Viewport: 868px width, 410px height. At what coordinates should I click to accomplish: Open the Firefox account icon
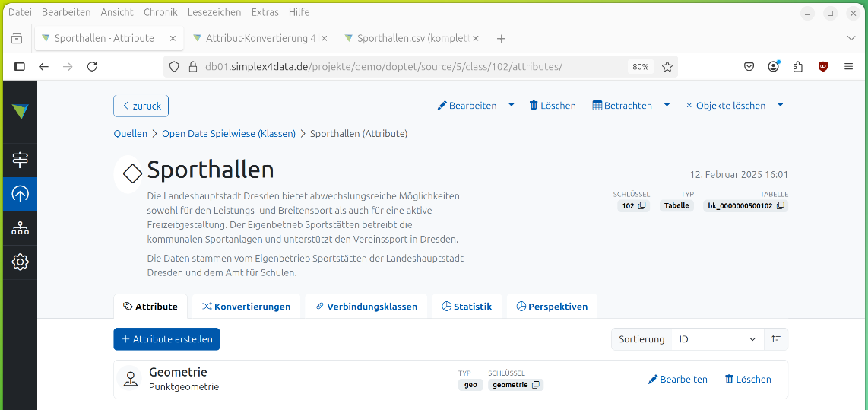(x=773, y=66)
